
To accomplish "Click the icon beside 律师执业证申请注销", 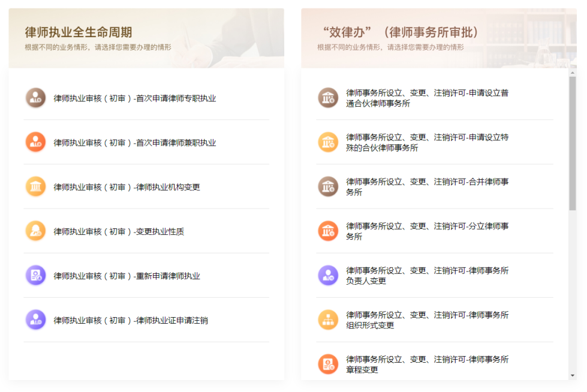I will click(x=35, y=319).
